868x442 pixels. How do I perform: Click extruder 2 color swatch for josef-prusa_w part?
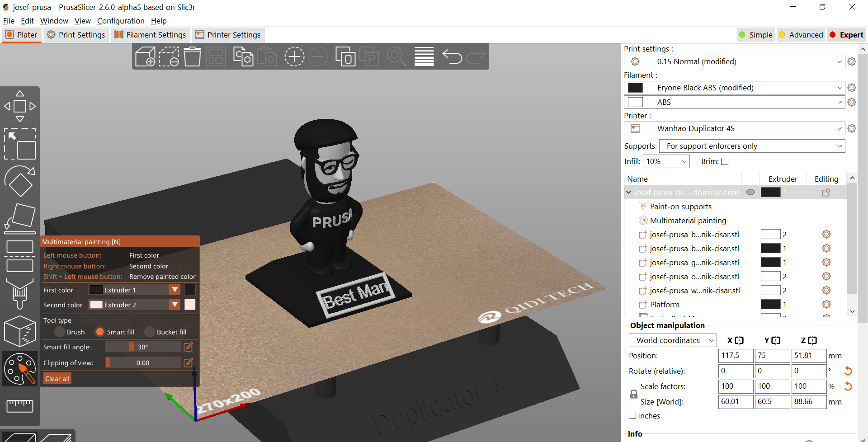pyautogui.click(x=770, y=290)
